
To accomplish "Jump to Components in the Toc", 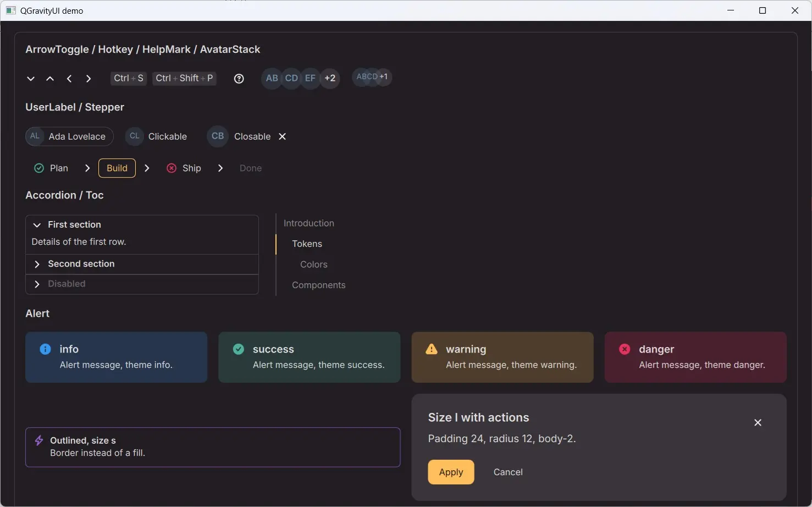I will pyautogui.click(x=319, y=285).
